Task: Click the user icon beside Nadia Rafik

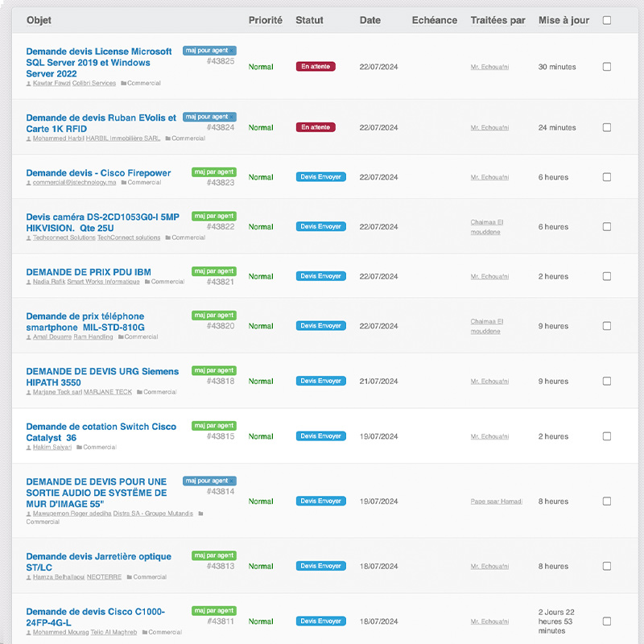Action: (x=29, y=283)
